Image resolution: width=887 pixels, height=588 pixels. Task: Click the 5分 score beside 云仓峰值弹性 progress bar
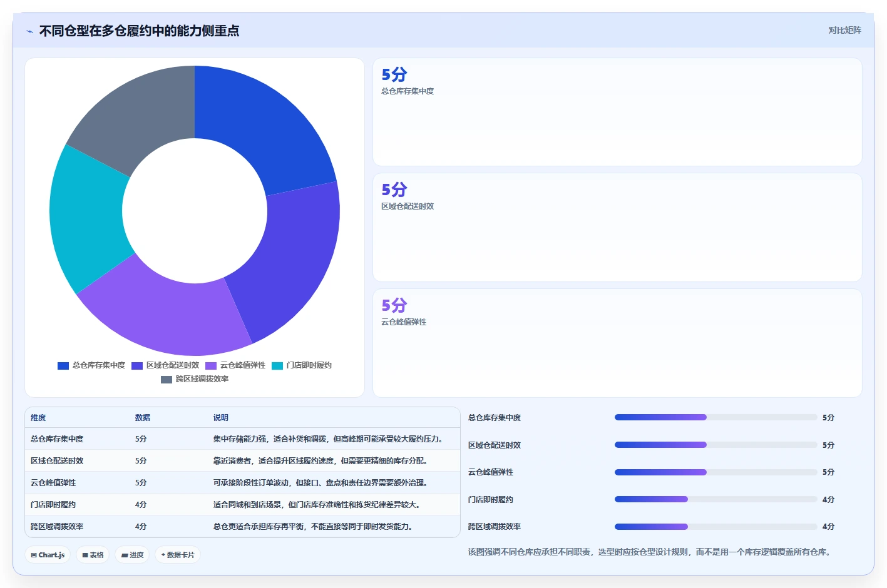(x=828, y=472)
